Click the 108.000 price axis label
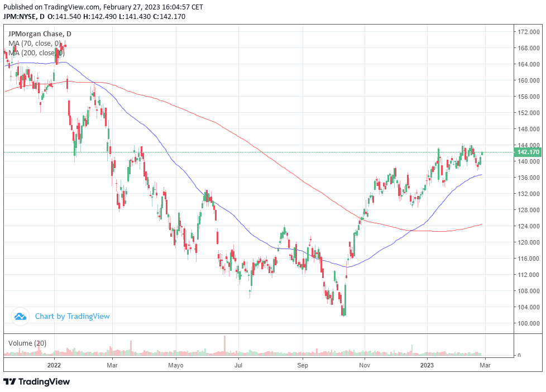546x392 pixels. [529, 291]
